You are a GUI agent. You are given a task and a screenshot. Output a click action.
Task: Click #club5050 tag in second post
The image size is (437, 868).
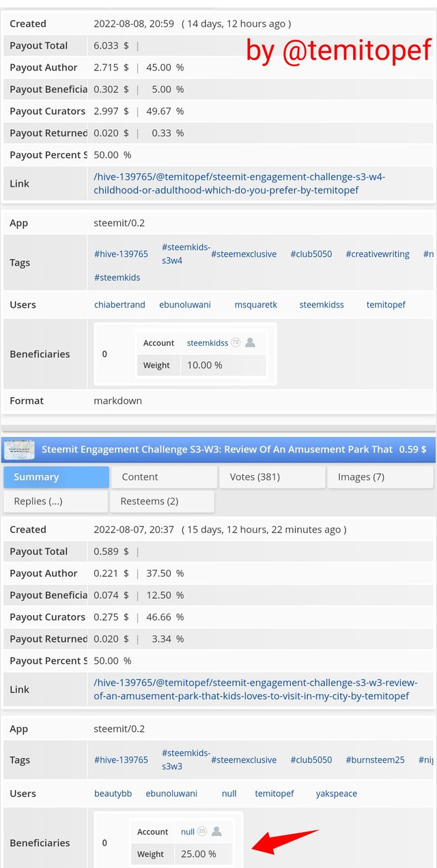[311, 759]
